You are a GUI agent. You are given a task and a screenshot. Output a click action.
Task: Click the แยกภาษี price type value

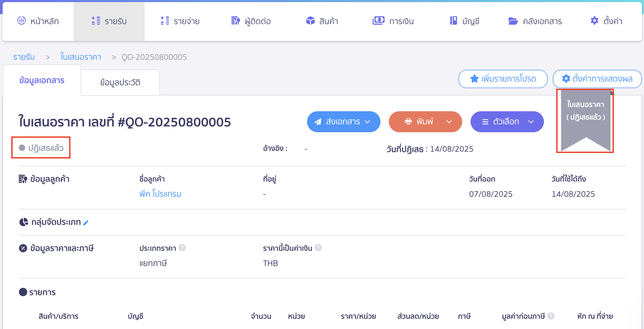pyautogui.click(x=153, y=263)
